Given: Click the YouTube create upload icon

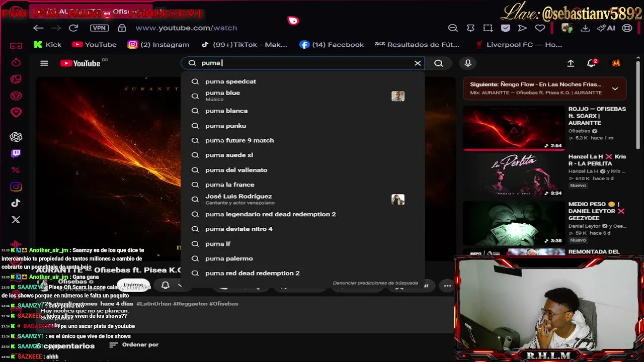Looking at the screenshot, I should [571, 63].
